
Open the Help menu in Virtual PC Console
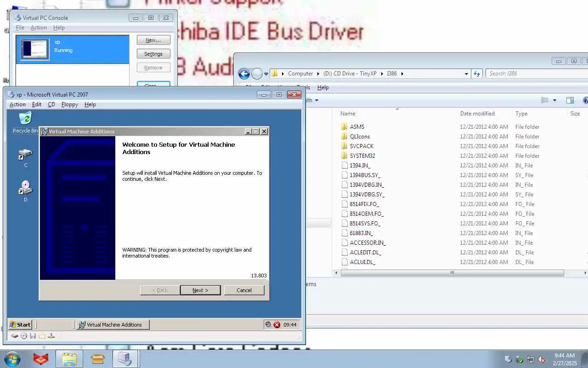point(59,28)
